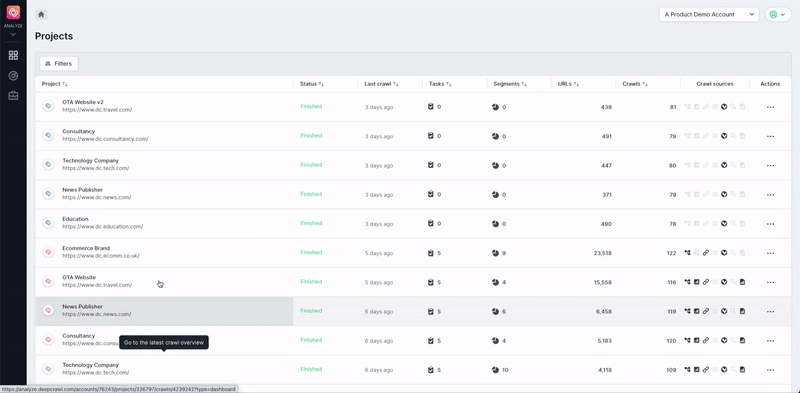Click the segments pie icon in Ecommerce Brand row
This screenshot has height=393, width=800.
click(x=495, y=253)
